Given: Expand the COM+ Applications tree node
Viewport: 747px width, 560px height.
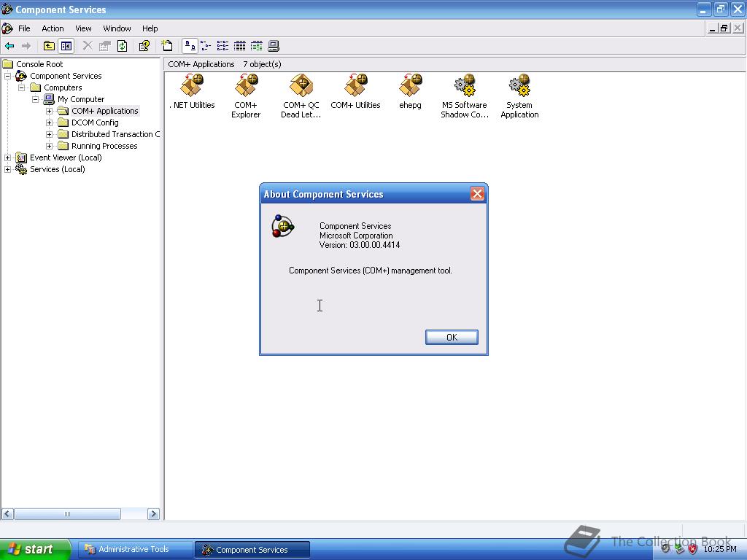Looking at the screenshot, I should click(x=49, y=111).
